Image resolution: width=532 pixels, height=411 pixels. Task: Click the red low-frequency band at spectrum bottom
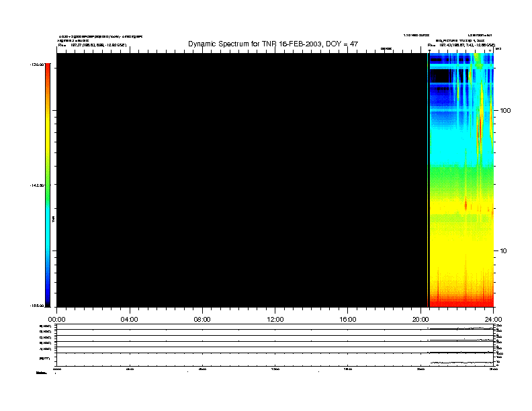[461, 302]
